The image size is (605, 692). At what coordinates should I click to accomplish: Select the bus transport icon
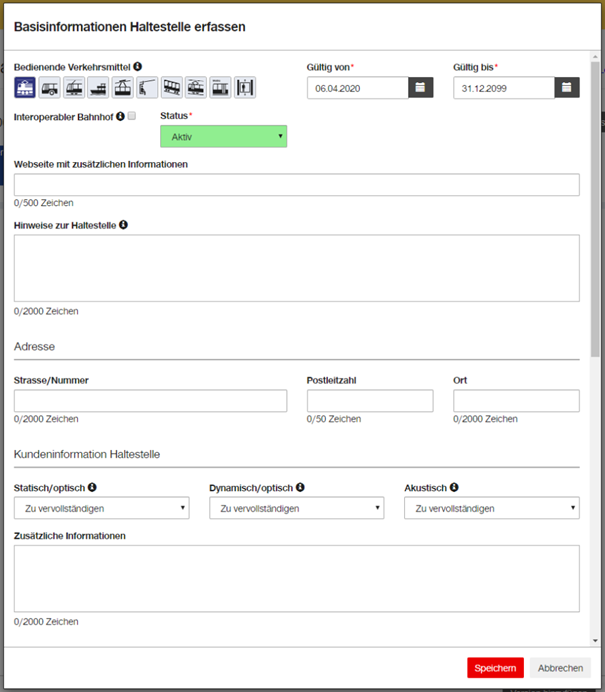pos(49,87)
